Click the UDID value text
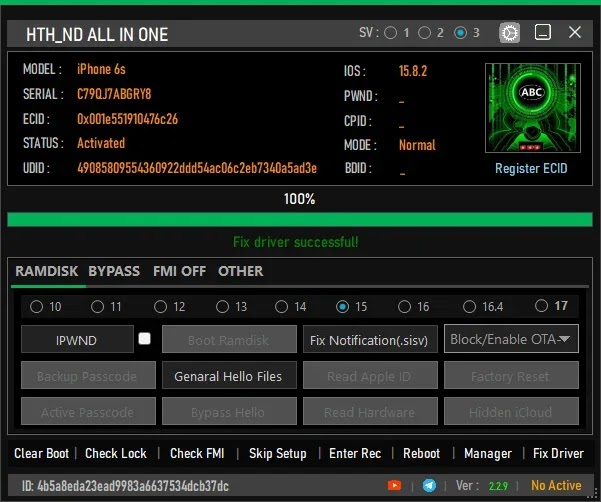Viewport: 601px width, 502px height. click(197, 168)
